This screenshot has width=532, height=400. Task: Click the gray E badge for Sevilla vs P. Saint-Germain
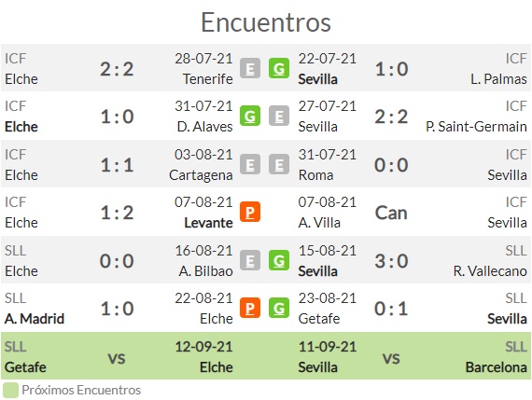(x=279, y=116)
